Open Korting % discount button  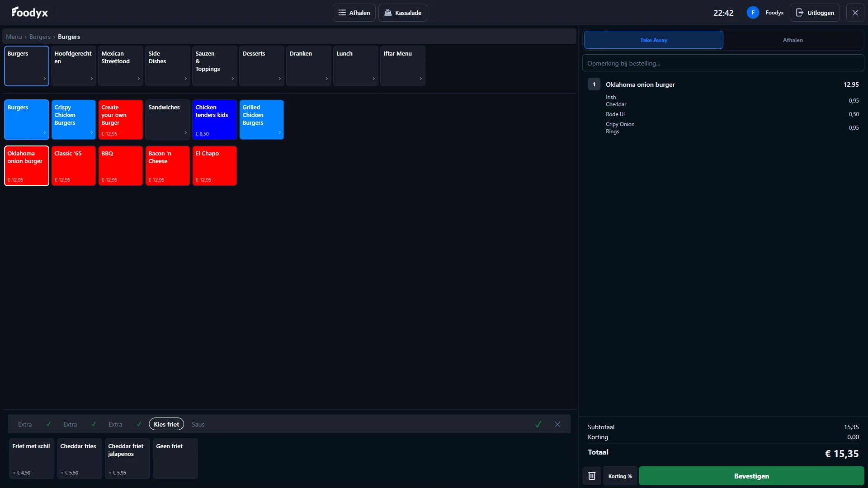(620, 476)
